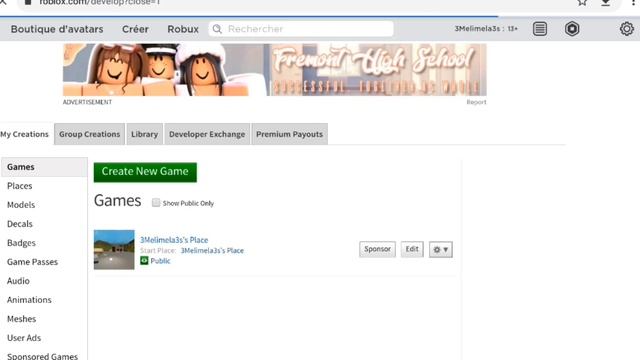
Task: Click the Sponsor button
Action: coord(377,249)
